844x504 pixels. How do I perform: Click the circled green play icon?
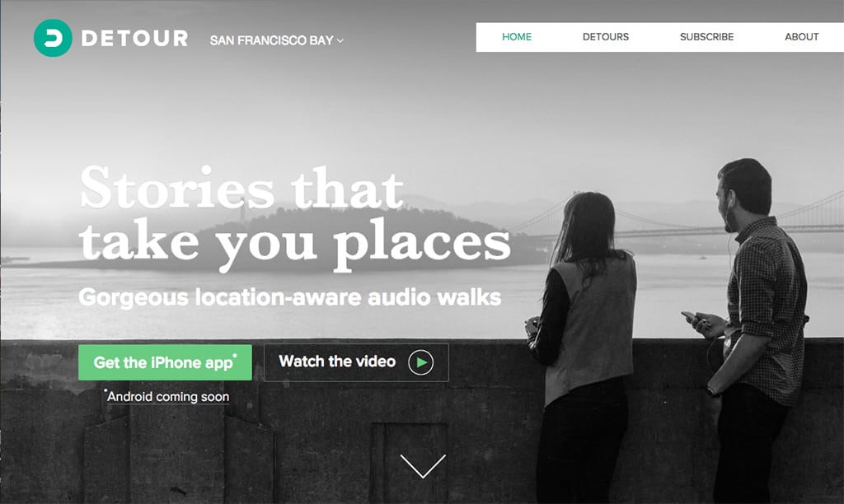[x=421, y=362]
